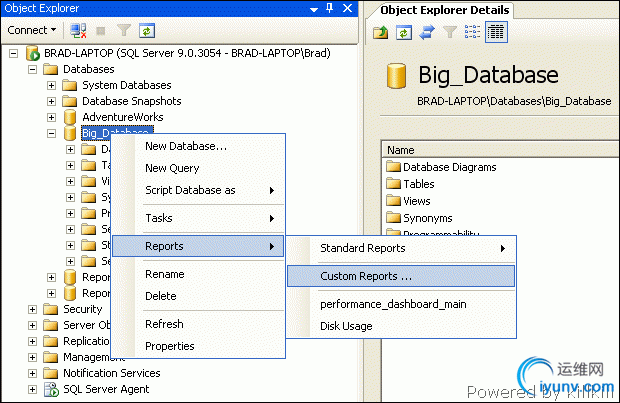Select Custom Reports ... menu entry
This screenshot has width=620, height=403.
click(401, 276)
